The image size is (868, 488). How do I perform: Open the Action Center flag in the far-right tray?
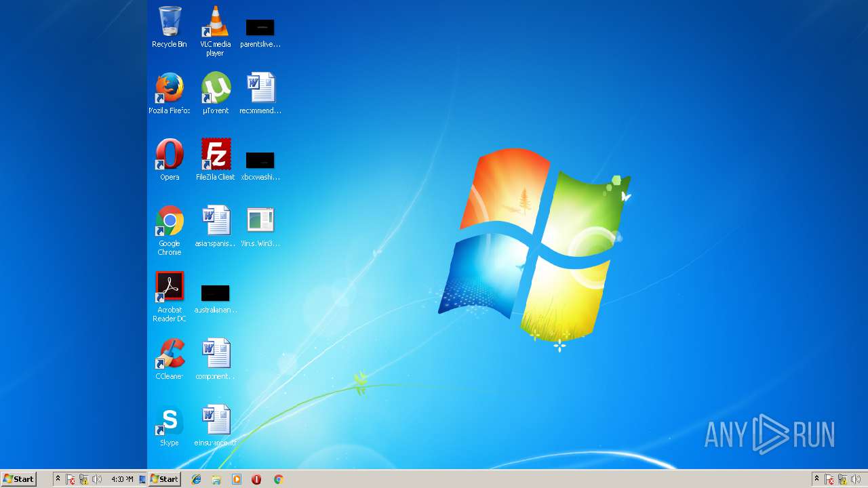(829, 479)
